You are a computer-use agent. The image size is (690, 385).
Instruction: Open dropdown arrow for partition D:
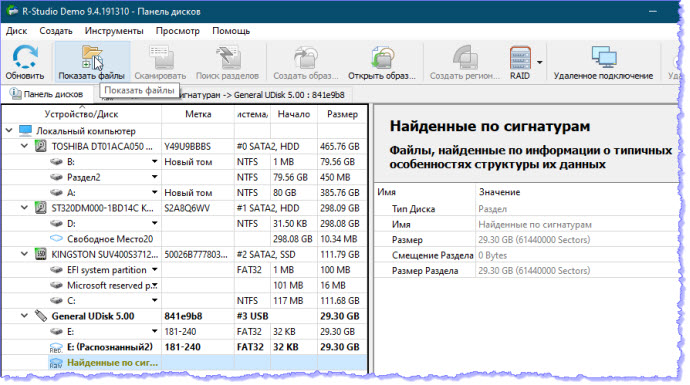[x=154, y=223]
